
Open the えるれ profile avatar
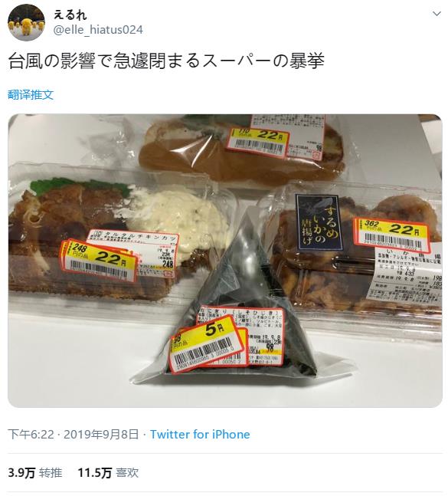coord(26,23)
